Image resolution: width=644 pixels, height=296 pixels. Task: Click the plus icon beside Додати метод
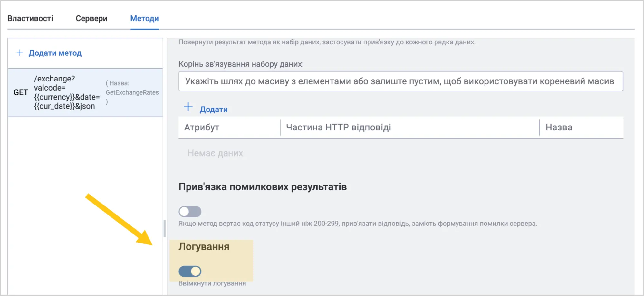pyautogui.click(x=20, y=53)
